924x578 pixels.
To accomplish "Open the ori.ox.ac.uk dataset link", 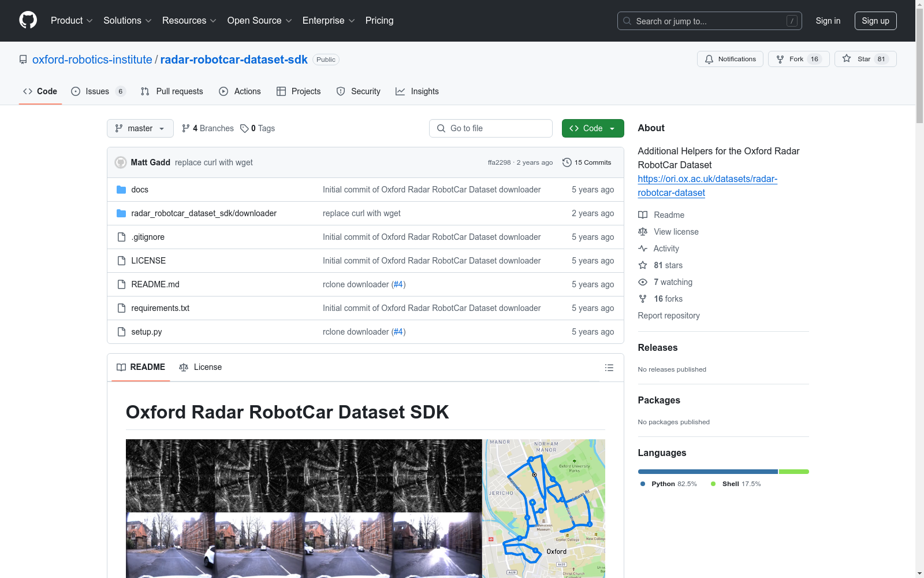I will click(x=707, y=186).
